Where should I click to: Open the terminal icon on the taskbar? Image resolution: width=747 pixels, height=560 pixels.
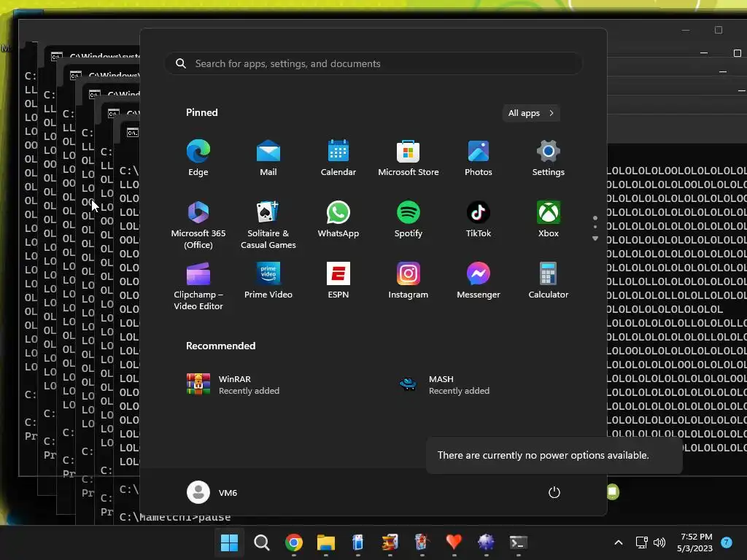click(x=519, y=542)
